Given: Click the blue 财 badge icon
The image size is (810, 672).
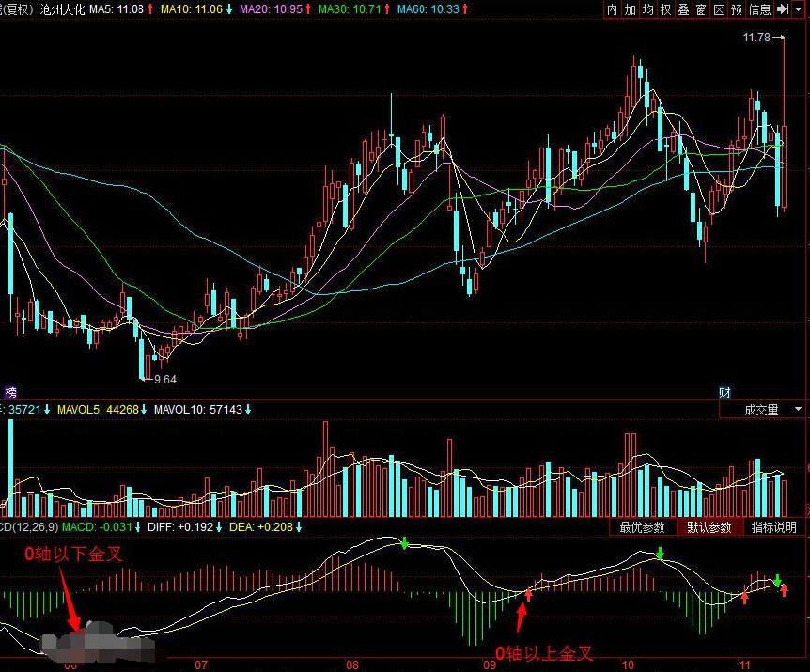Looking at the screenshot, I should tap(724, 392).
